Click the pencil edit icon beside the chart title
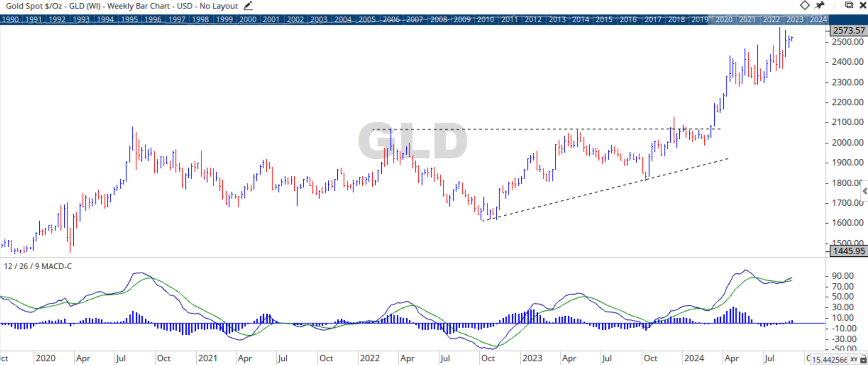This screenshot has width=868, height=365. point(248,6)
